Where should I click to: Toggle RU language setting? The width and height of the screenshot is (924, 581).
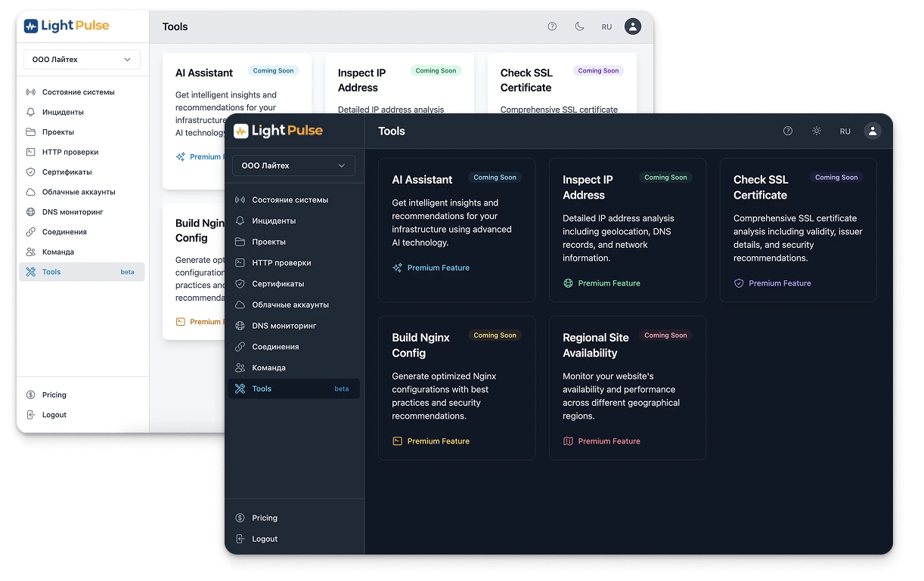(x=845, y=131)
